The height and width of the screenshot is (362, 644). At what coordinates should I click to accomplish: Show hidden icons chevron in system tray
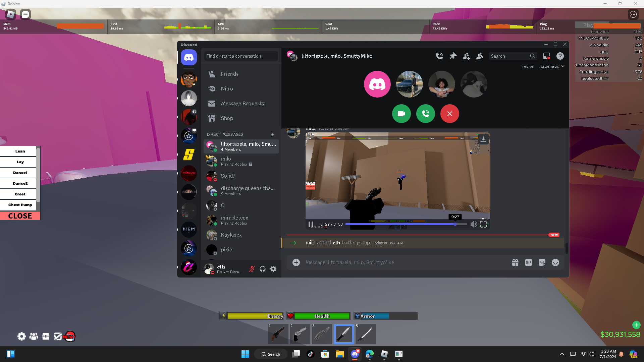click(x=562, y=354)
